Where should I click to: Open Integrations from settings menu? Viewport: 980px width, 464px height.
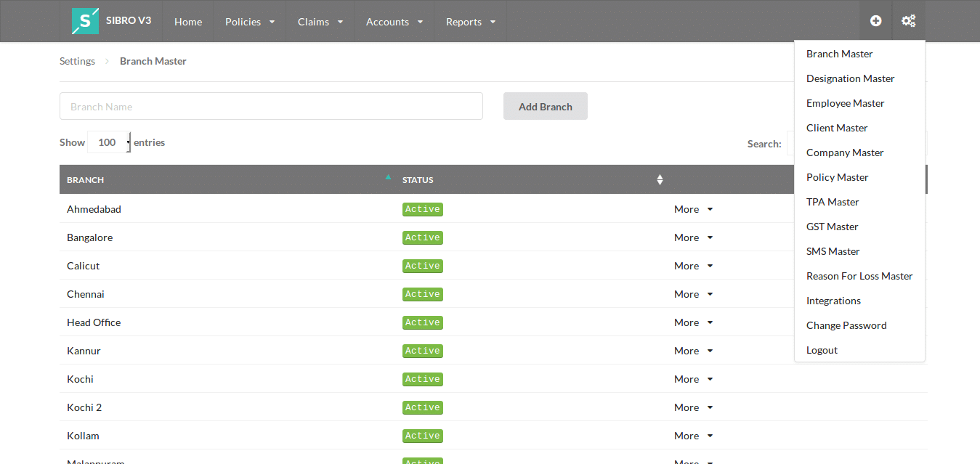[x=859, y=301]
